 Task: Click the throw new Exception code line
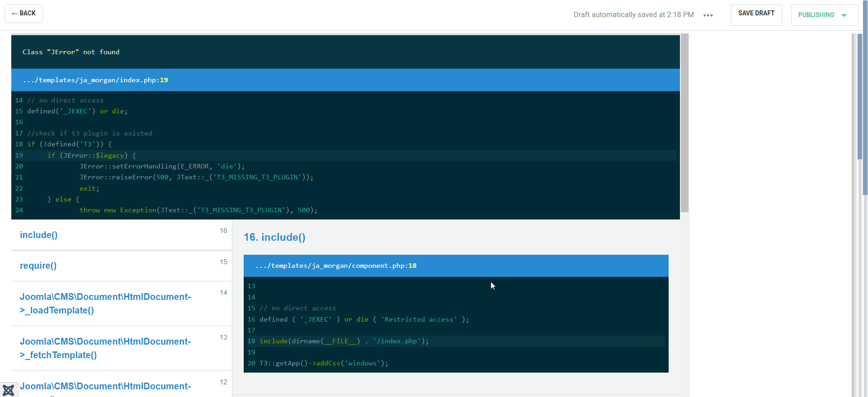198,210
